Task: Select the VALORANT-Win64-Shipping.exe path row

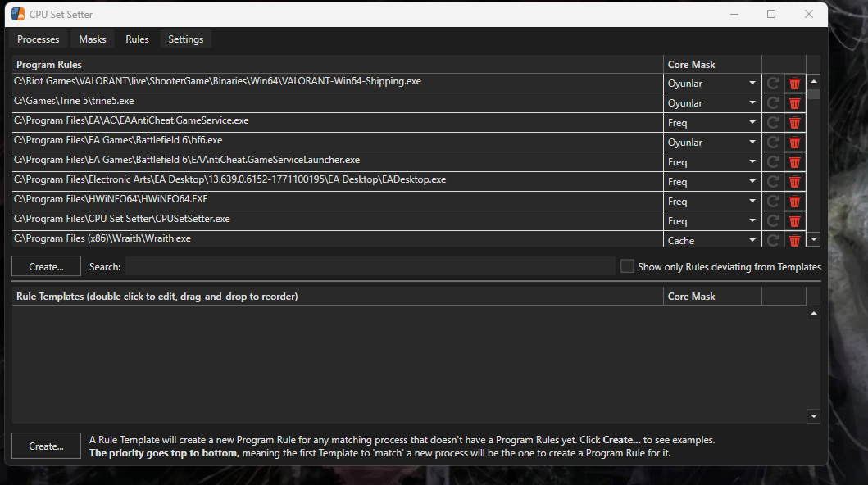Action: click(x=337, y=83)
